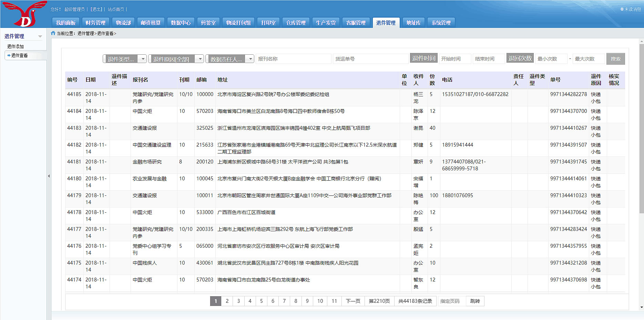Click the 搜索 button
The image size is (644, 320).
[x=615, y=59]
